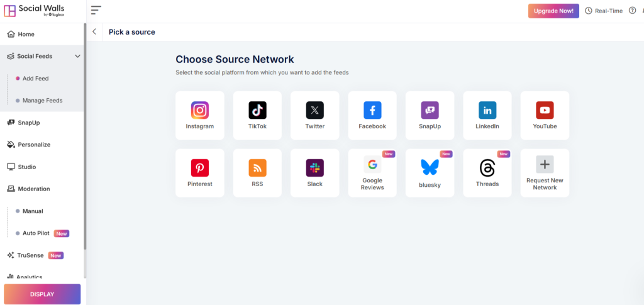644x305 pixels.
Task: Click the gradient DISPLAY button
Action: pyautogui.click(x=42, y=294)
